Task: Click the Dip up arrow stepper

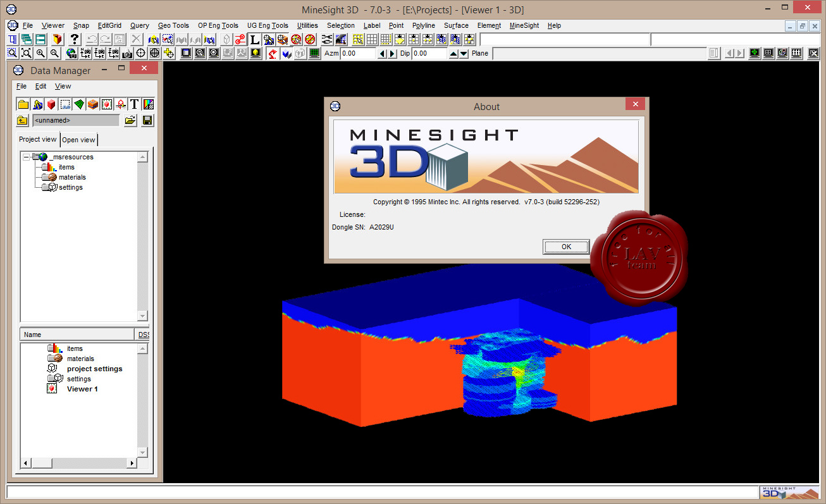Action: coord(453,54)
